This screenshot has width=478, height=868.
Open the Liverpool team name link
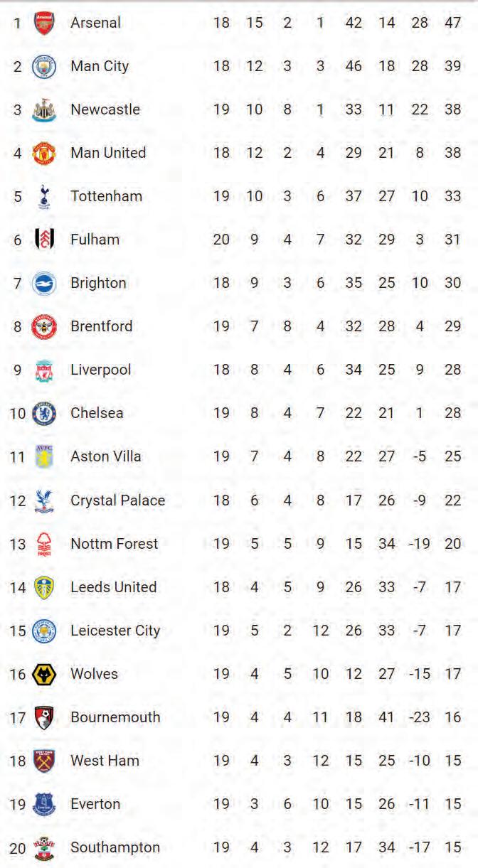point(100,370)
